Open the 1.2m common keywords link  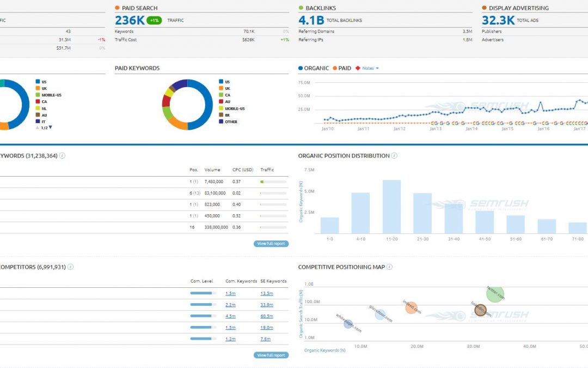click(231, 339)
